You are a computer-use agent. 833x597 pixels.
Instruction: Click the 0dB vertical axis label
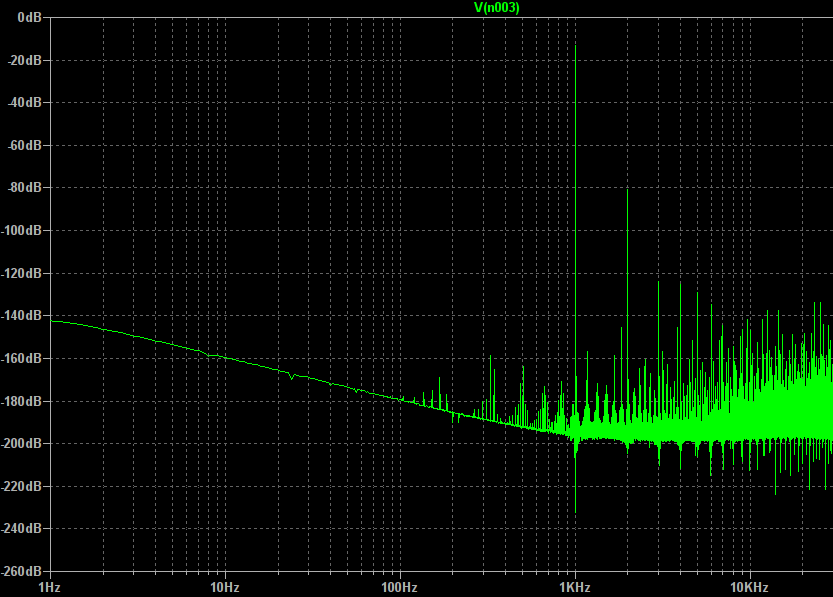(x=29, y=18)
